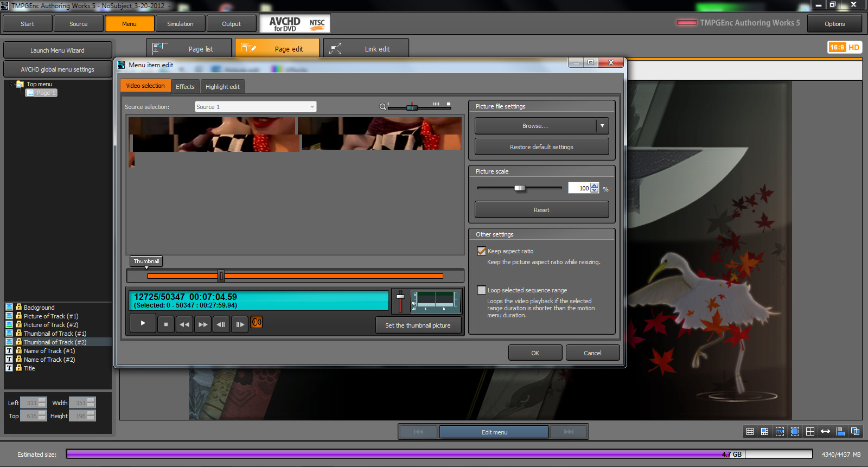
Task: Click the overlapping squares icon
Action: [856, 432]
